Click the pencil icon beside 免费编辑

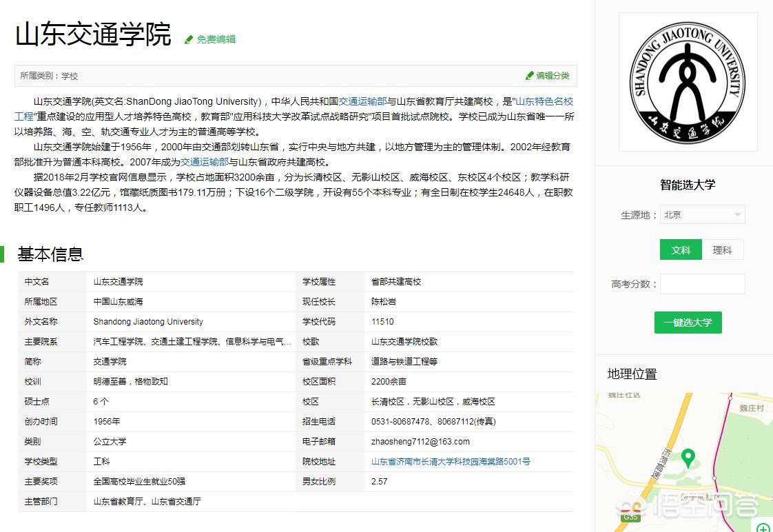(x=189, y=40)
